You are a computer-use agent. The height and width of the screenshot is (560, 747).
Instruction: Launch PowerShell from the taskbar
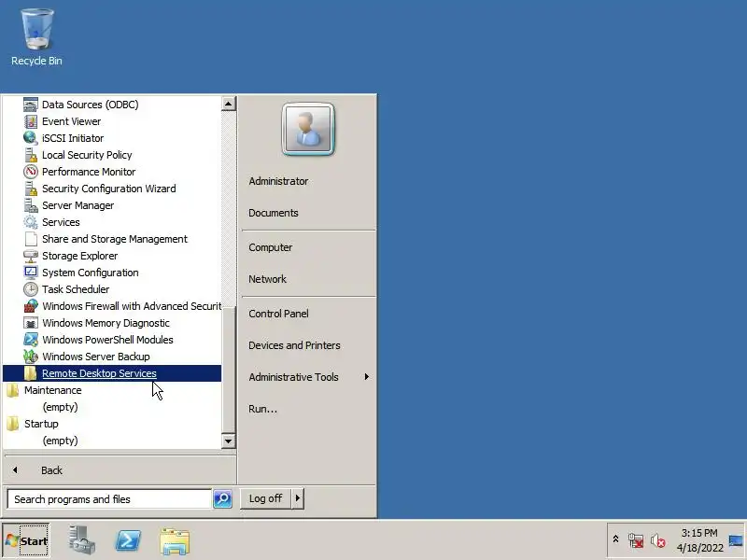[128, 541]
